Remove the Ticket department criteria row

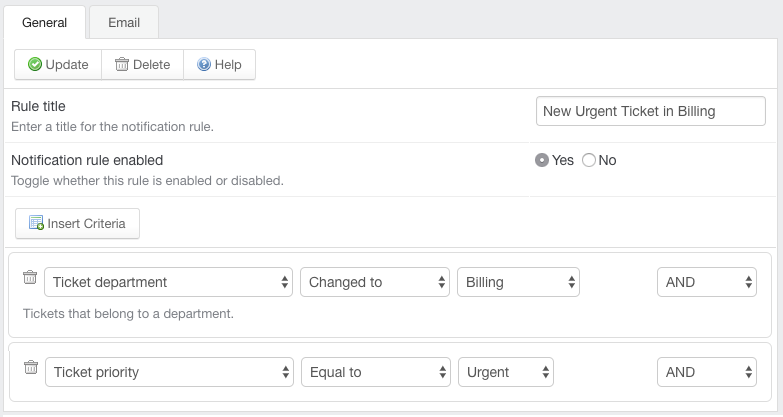[30, 277]
